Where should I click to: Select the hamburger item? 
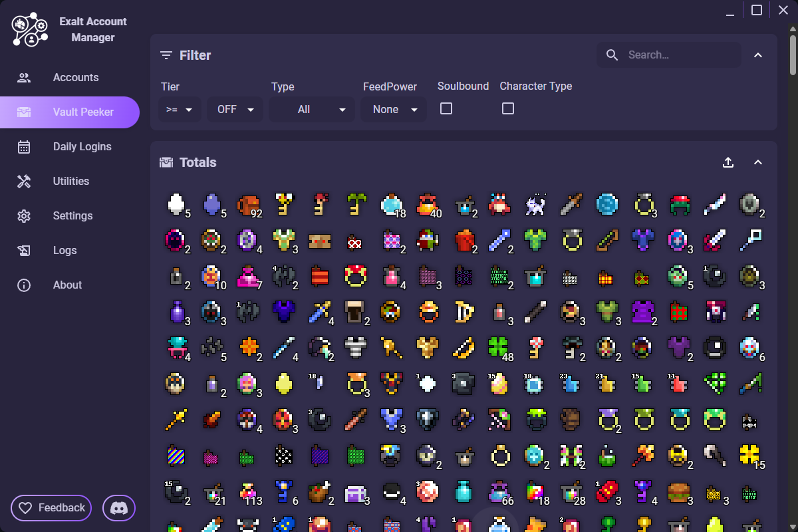tap(680, 491)
